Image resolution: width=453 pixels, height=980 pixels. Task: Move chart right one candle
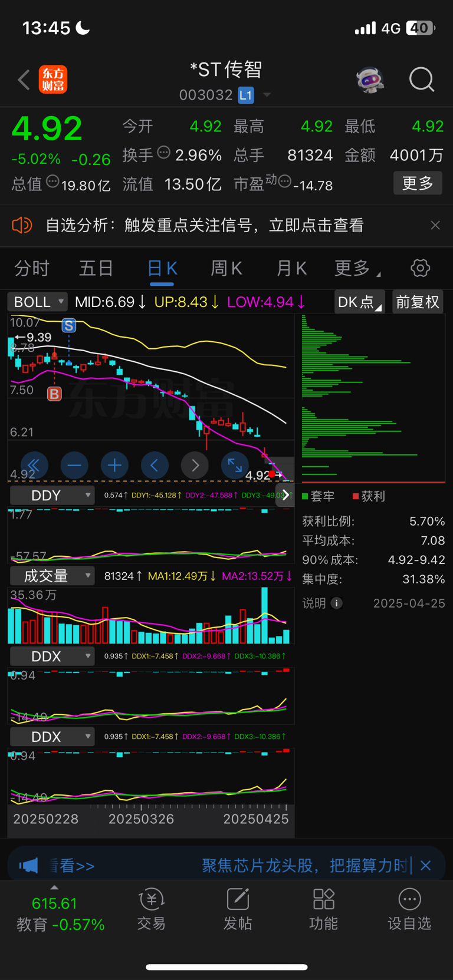[x=195, y=466]
